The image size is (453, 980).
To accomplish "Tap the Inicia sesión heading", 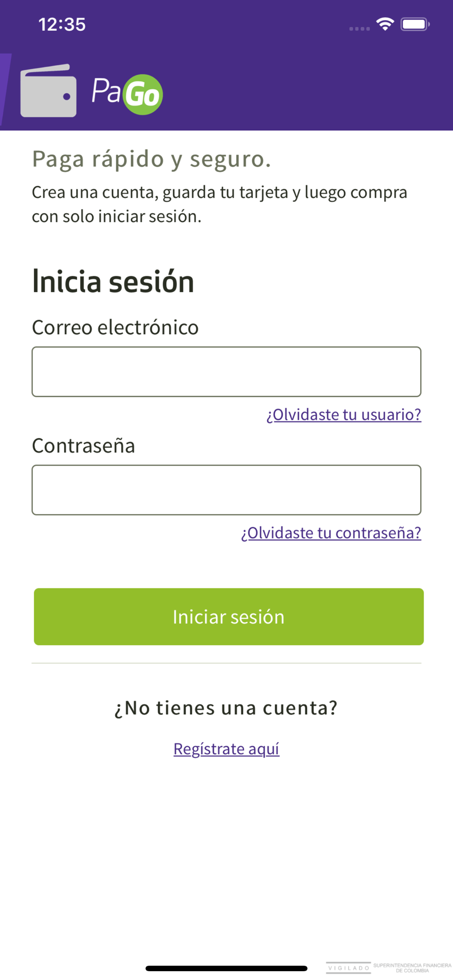I will click(x=113, y=282).
